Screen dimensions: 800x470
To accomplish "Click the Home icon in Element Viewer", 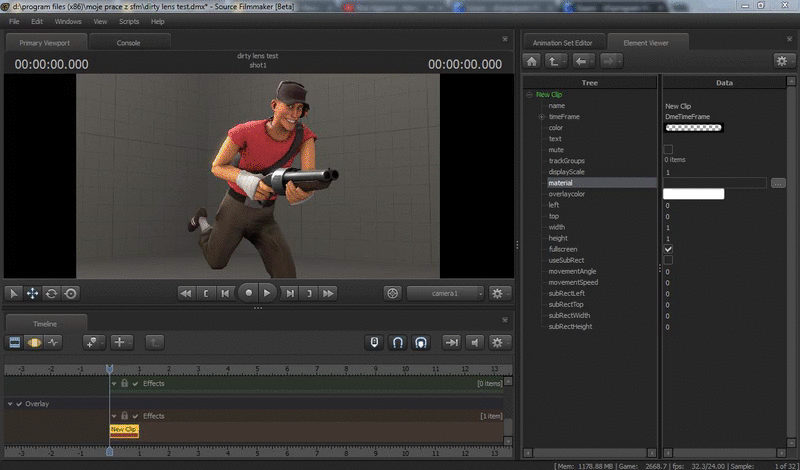I will (x=532, y=61).
